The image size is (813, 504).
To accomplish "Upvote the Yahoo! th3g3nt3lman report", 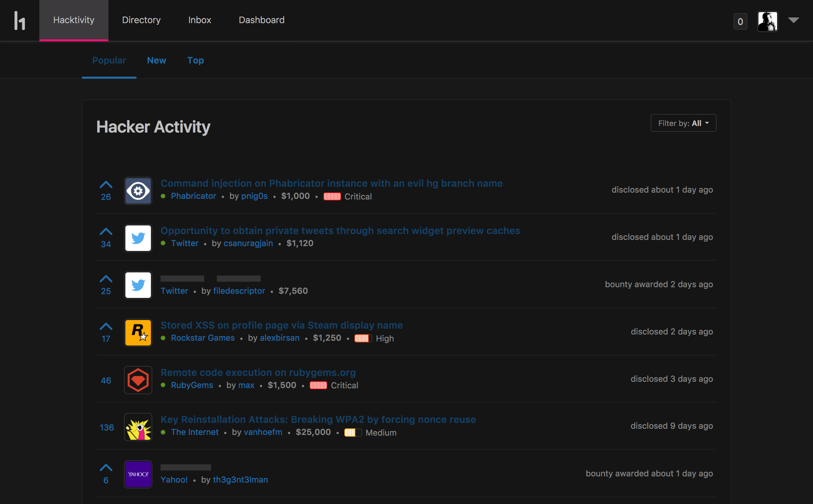I will 106,468.
